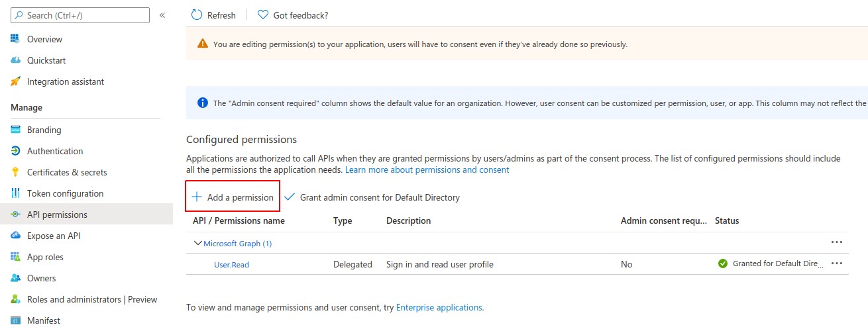
Task: Click the App roles icon
Action: point(15,257)
